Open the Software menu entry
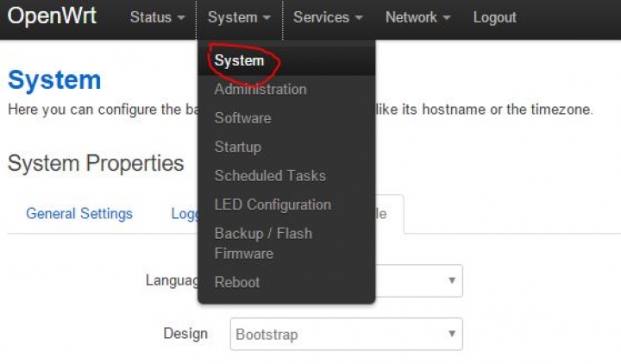 286,118
